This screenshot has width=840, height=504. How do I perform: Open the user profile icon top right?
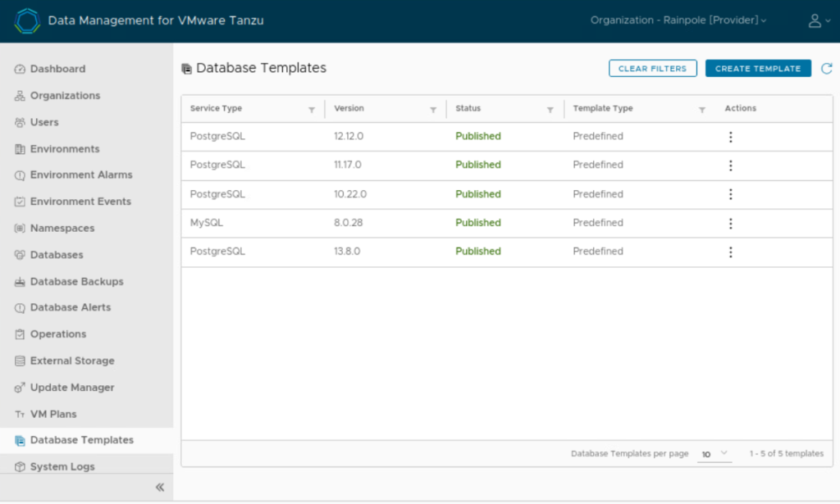click(x=817, y=20)
